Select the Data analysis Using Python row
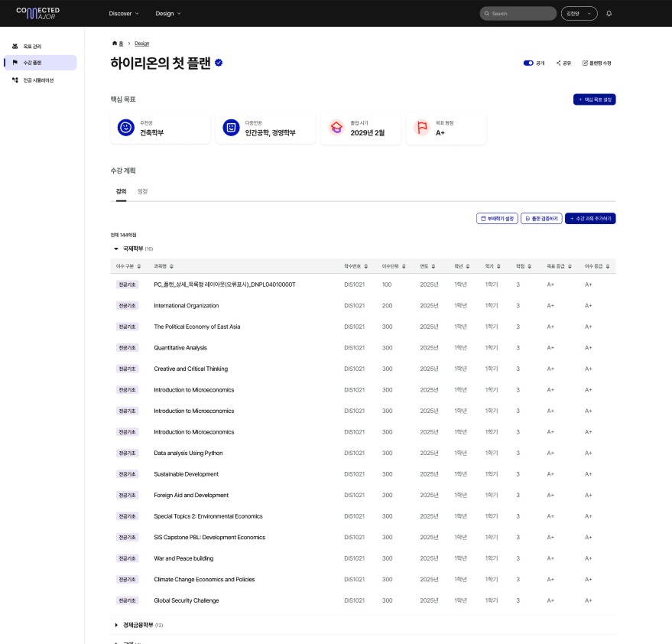The height and width of the screenshot is (644, 672). coord(363,454)
